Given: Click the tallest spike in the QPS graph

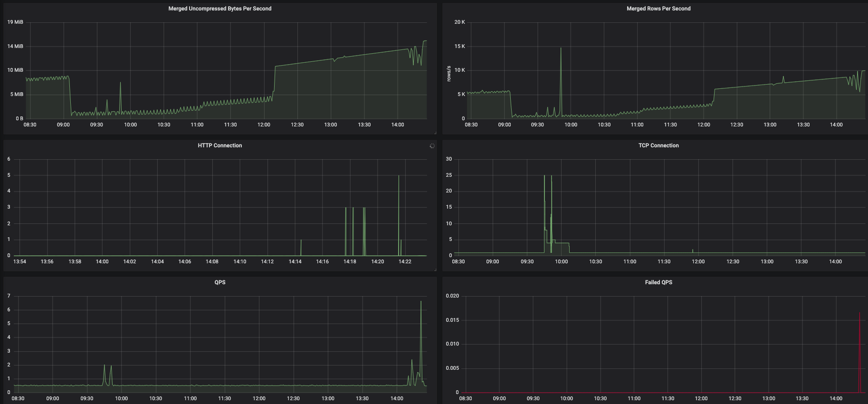Looking at the screenshot, I should tap(421, 342).
